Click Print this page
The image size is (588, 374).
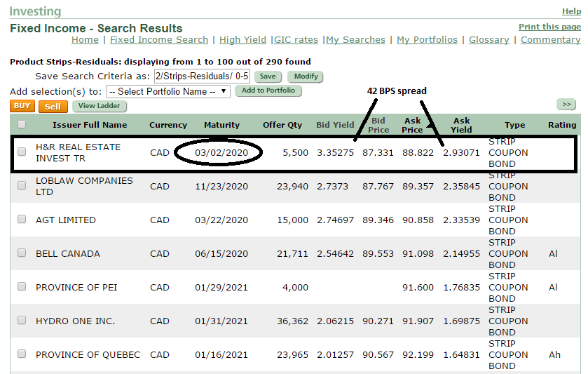point(549,27)
